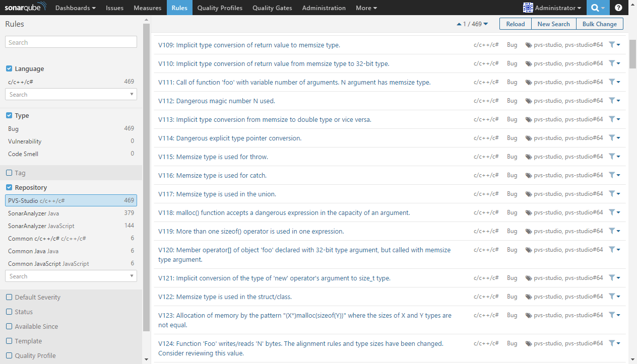Select the Bug type filter

[71, 129]
